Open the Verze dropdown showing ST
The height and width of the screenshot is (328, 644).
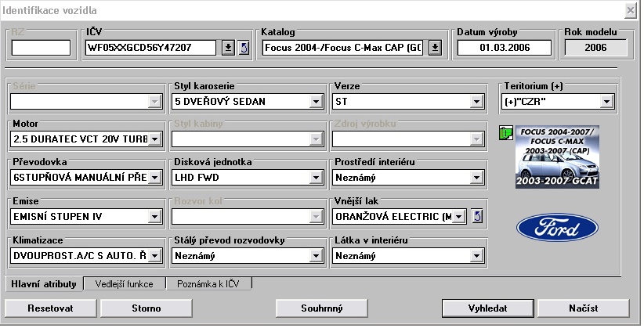475,102
